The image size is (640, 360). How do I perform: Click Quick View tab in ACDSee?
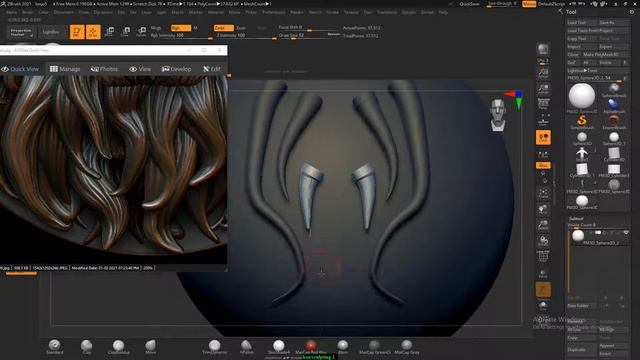[20, 69]
